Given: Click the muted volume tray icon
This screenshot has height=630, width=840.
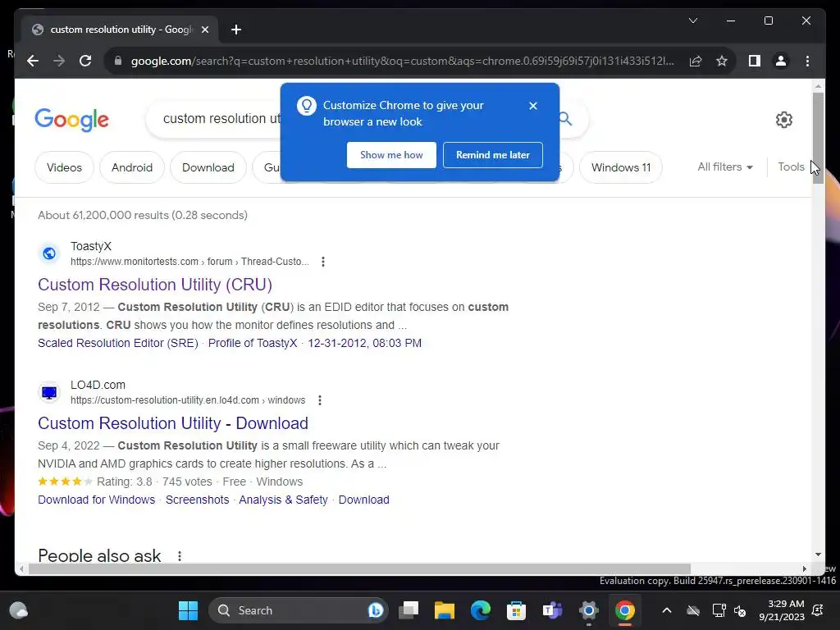Looking at the screenshot, I should click(x=740, y=610).
